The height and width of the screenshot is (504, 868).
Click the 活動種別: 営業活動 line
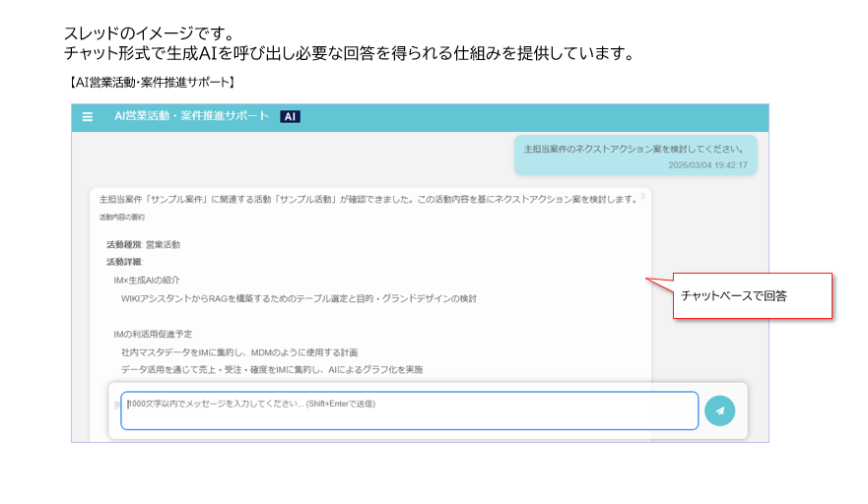tap(143, 244)
